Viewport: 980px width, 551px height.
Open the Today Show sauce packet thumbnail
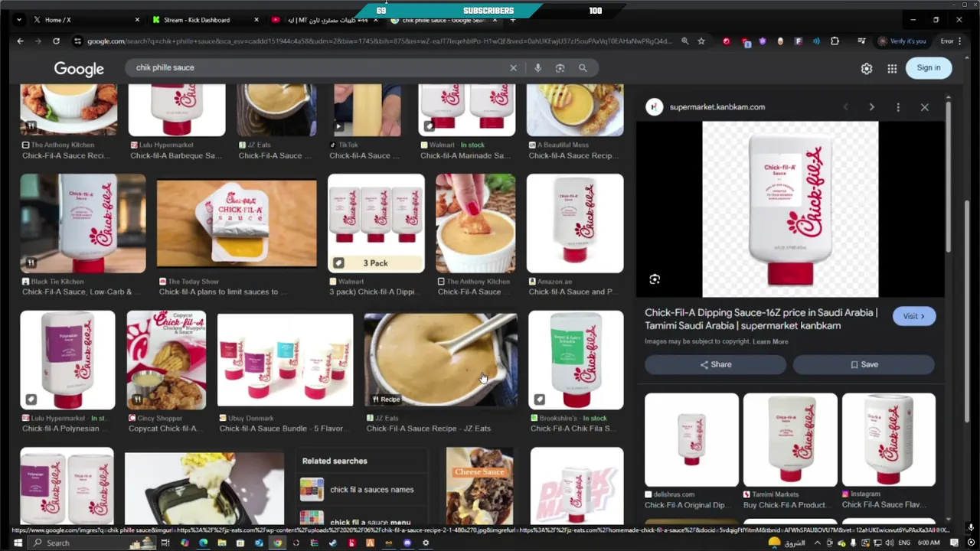(237, 223)
